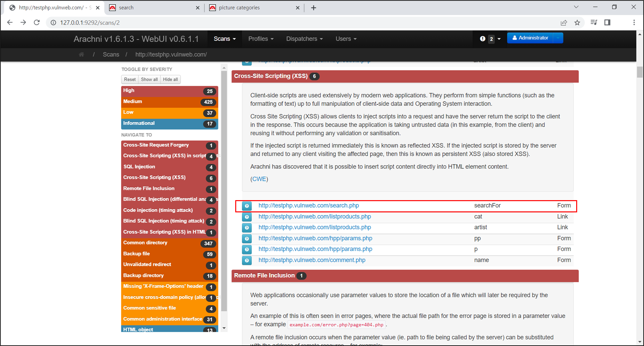Click the home breadcrumb icon
Viewport: 644px width, 346px height.
click(x=81, y=55)
